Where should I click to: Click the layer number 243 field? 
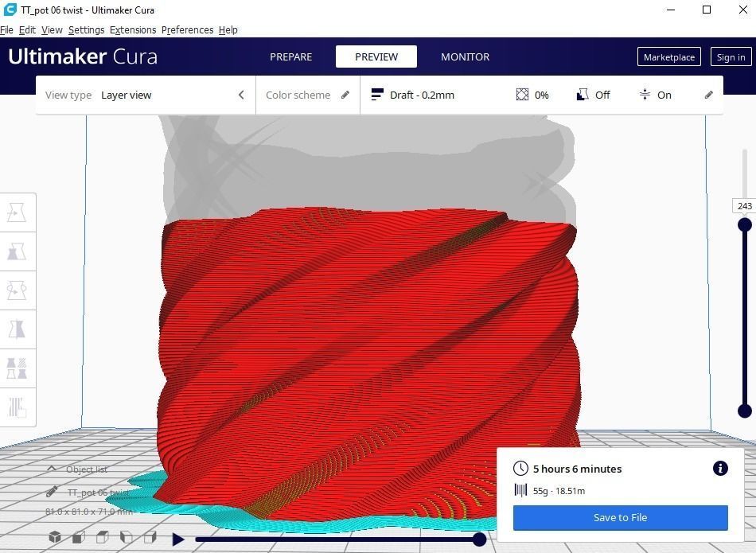[744, 206]
